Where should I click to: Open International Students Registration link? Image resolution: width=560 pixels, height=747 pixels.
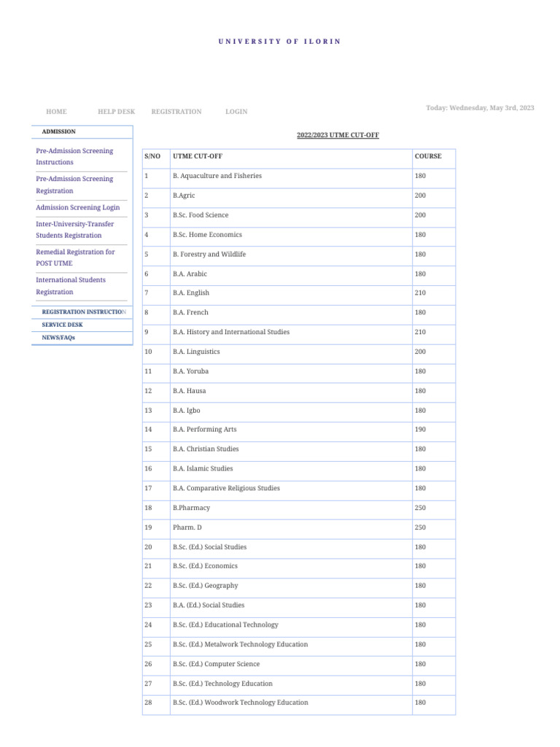(71, 285)
